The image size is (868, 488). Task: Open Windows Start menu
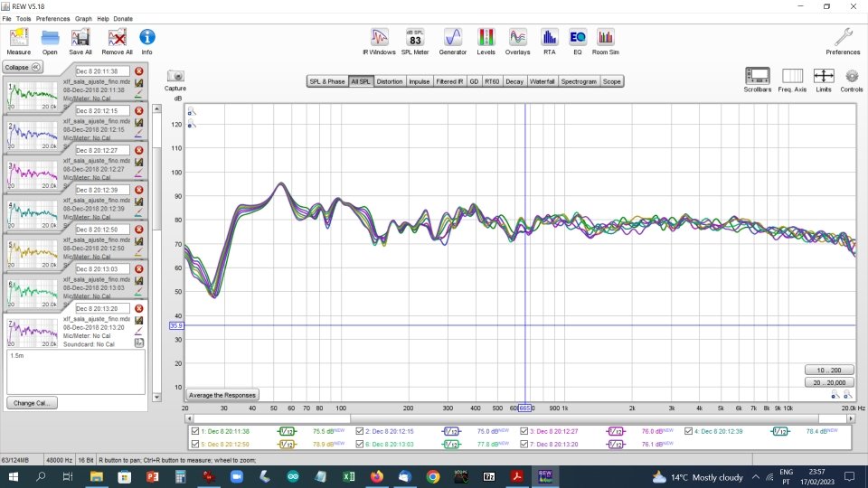[13, 477]
